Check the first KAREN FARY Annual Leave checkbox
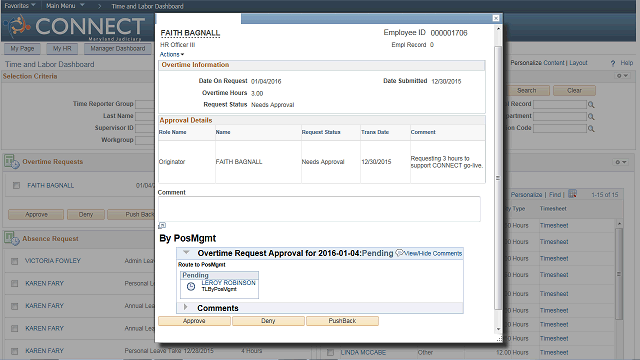Screen dimensions: 640x360 coord(15,306)
